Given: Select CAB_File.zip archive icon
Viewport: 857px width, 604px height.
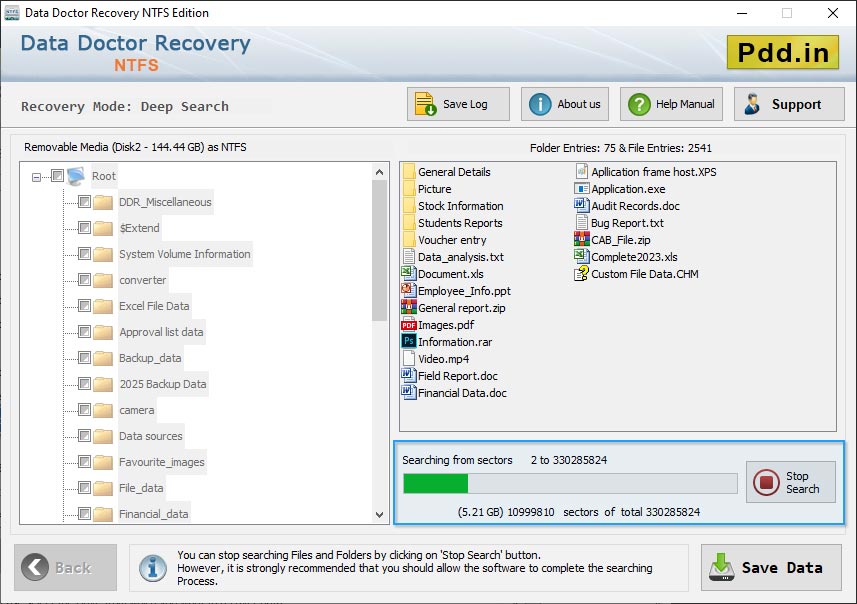Looking at the screenshot, I should click(x=582, y=239).
